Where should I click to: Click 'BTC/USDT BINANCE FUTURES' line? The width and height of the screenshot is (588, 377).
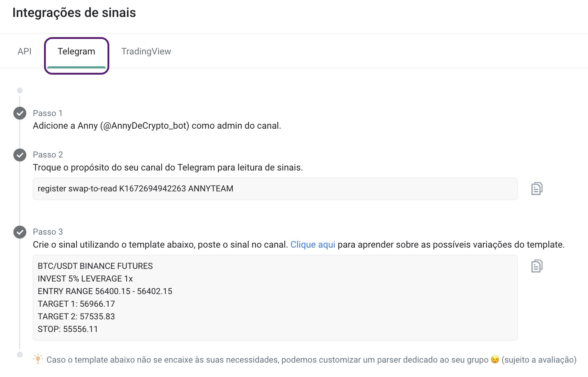point(95,266)
